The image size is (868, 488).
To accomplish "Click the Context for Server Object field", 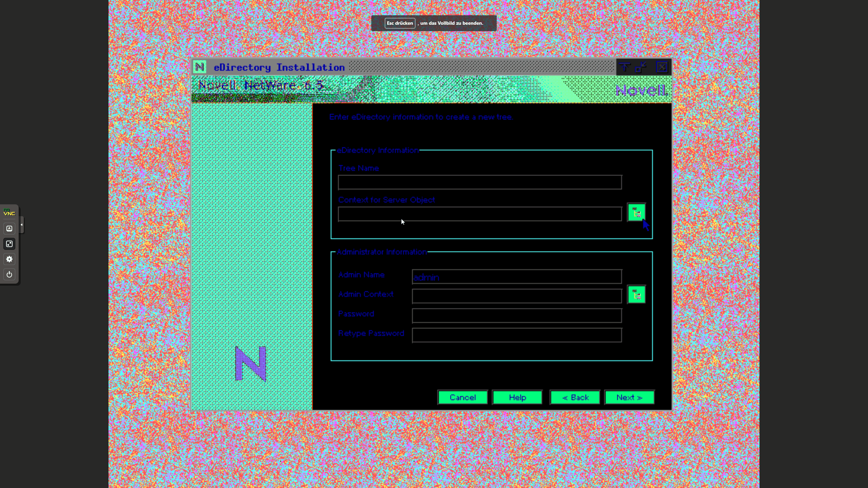I will [x=480, y=213].
